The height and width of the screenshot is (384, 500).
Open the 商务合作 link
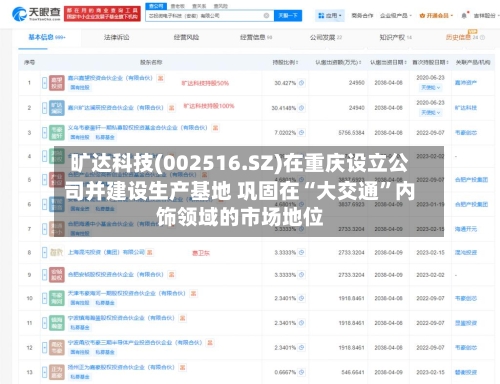point(362,16)
